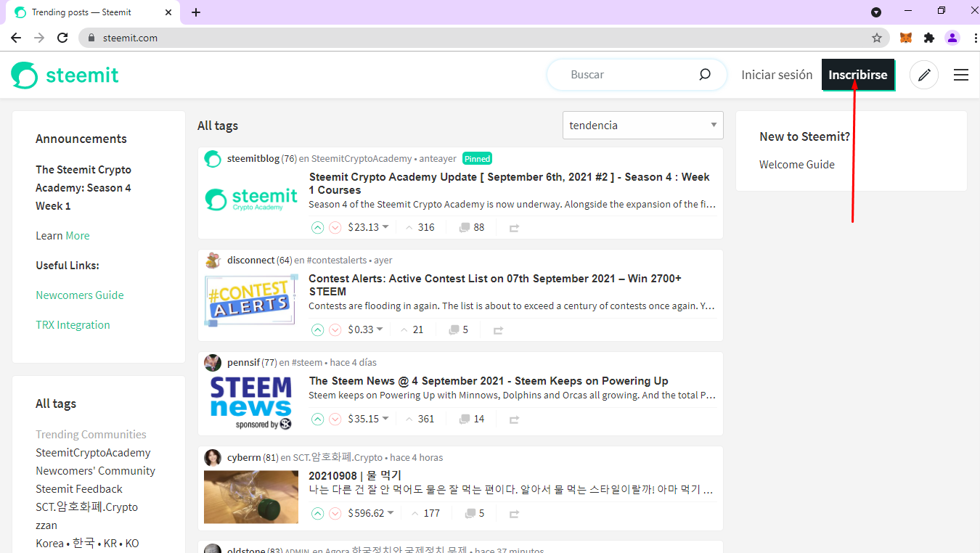Image resolution: width=980 pixels, height=553 pixels.
Task: Resteem the cyberrn 20210908 post
Action: click(514, 514)
